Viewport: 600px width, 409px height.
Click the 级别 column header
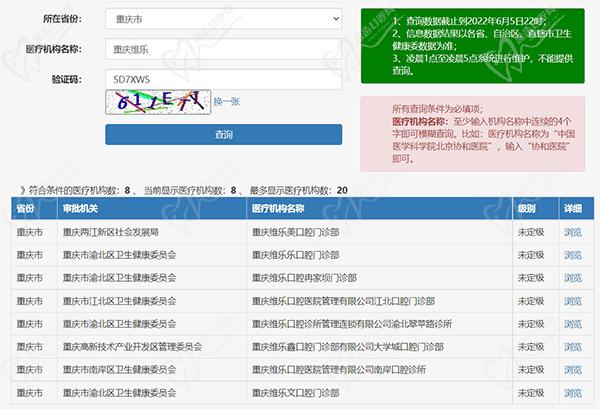[x=536, y=209]
